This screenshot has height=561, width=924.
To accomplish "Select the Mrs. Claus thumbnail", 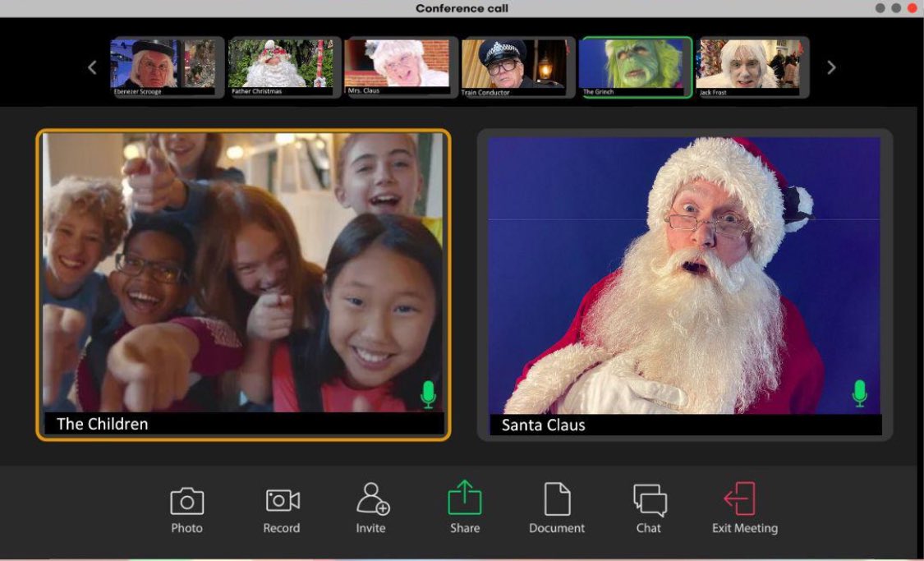I will (402, 67).
